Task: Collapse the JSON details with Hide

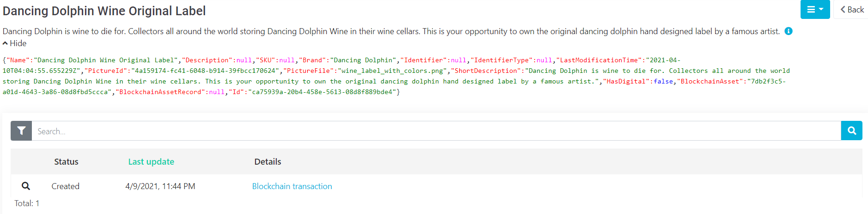Action: pos(14,43)
